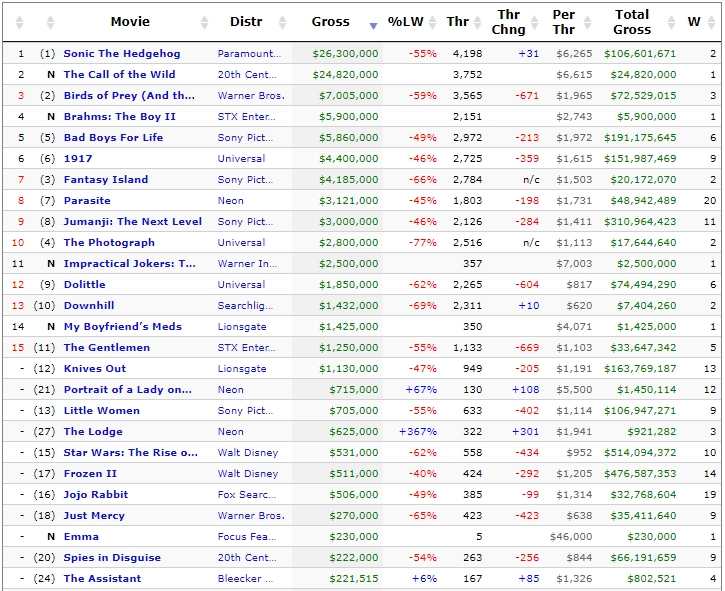725x591 pixels.
Task: Sort by the Per Thr column header
Action: [x=564, y=22]
